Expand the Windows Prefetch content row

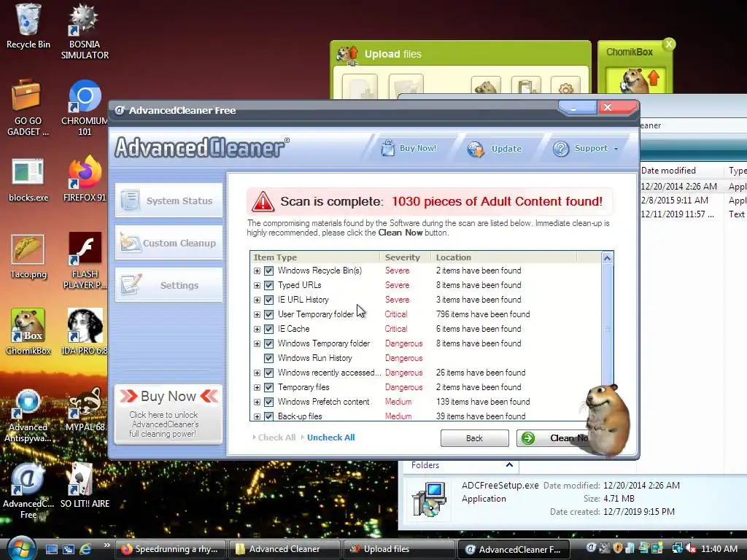[x=257, y=402]
